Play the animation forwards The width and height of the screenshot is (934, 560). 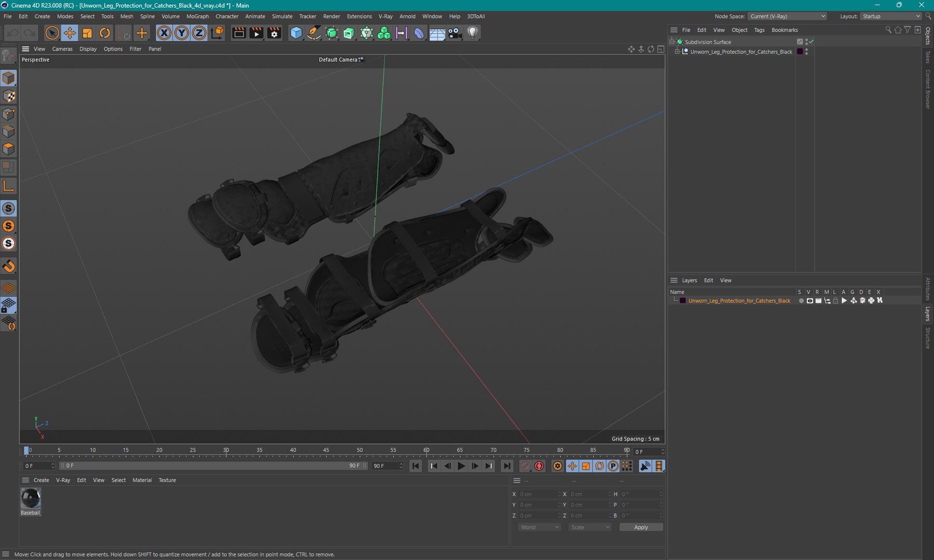click(x=461, y=466)
